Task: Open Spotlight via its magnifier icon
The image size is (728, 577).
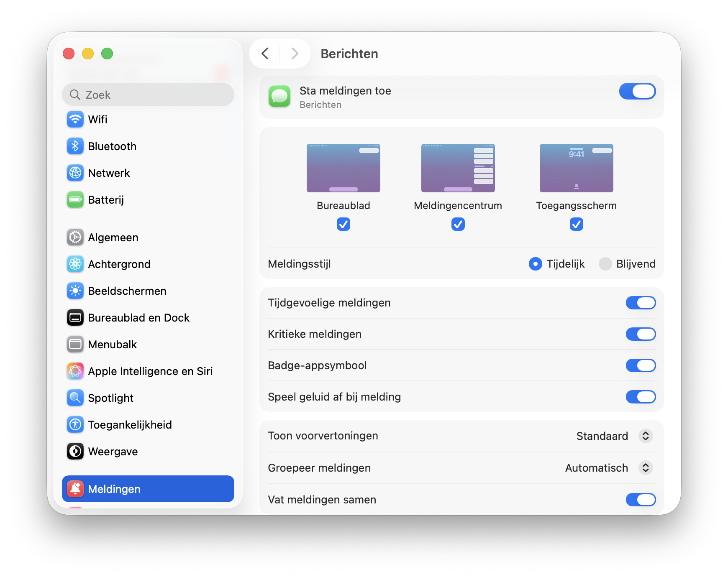Action: tap(75, 398)
